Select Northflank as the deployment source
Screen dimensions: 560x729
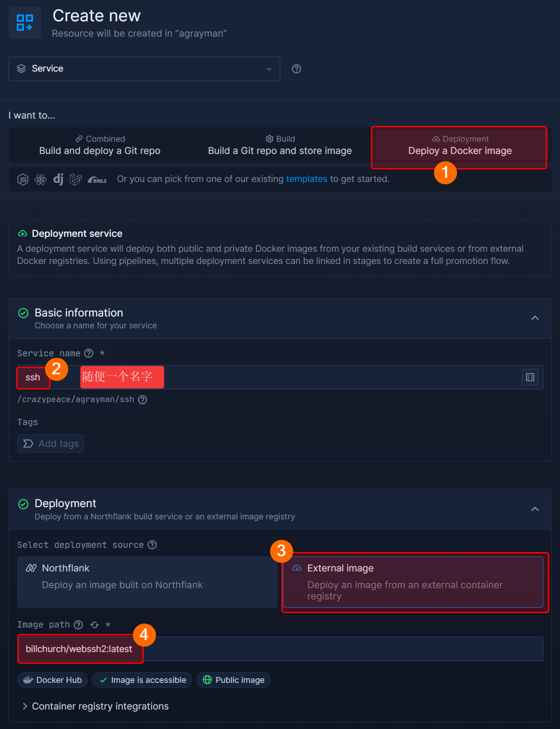point(147,582)
